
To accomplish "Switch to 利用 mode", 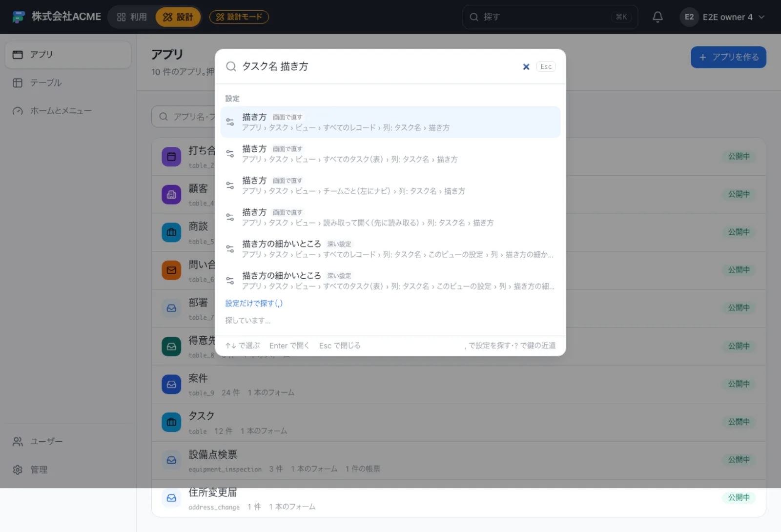I will click(132, 17).
